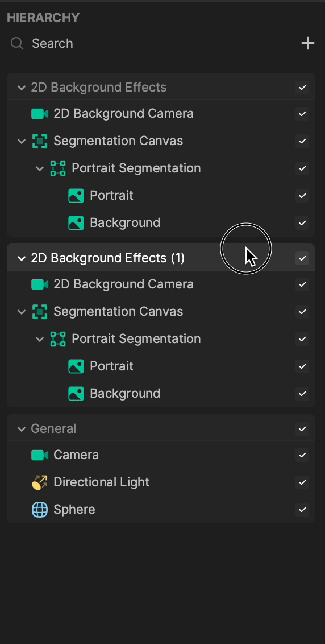Select the Sphere globe icon
325x644 pixels.
[x=40, y=509]
